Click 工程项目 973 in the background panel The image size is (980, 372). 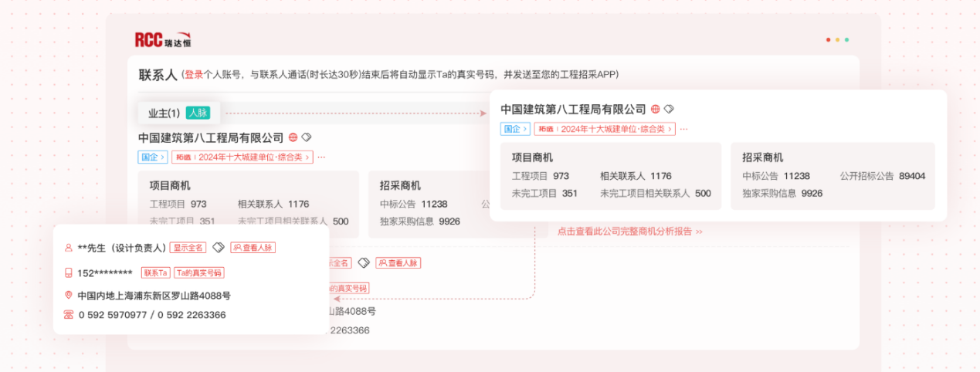pos(178,204)
